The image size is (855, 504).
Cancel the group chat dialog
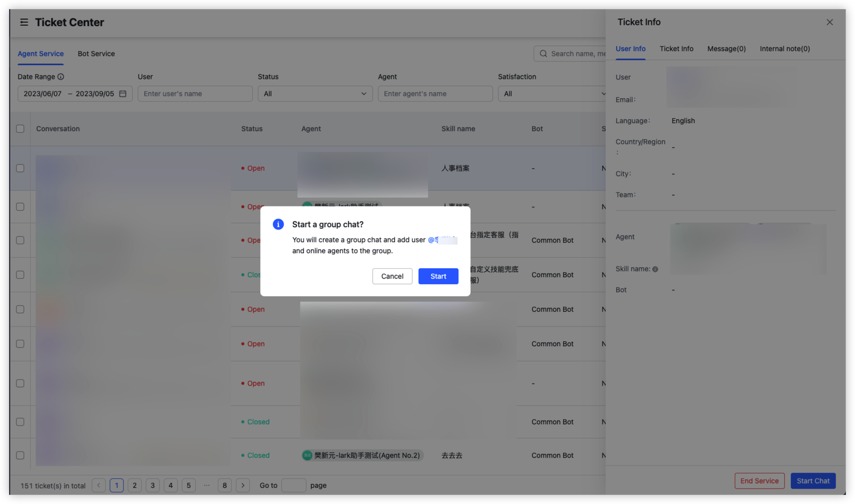click(392, 276)
